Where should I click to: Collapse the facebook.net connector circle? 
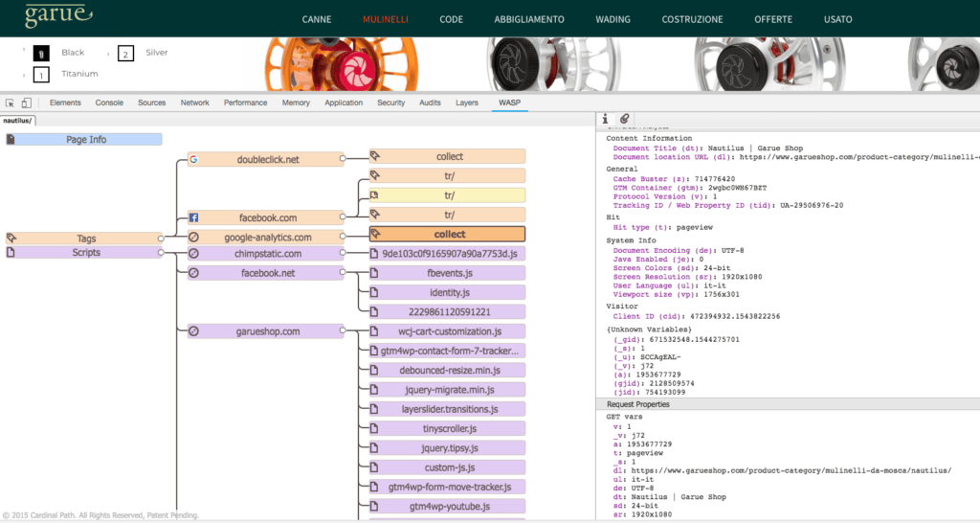343,272
